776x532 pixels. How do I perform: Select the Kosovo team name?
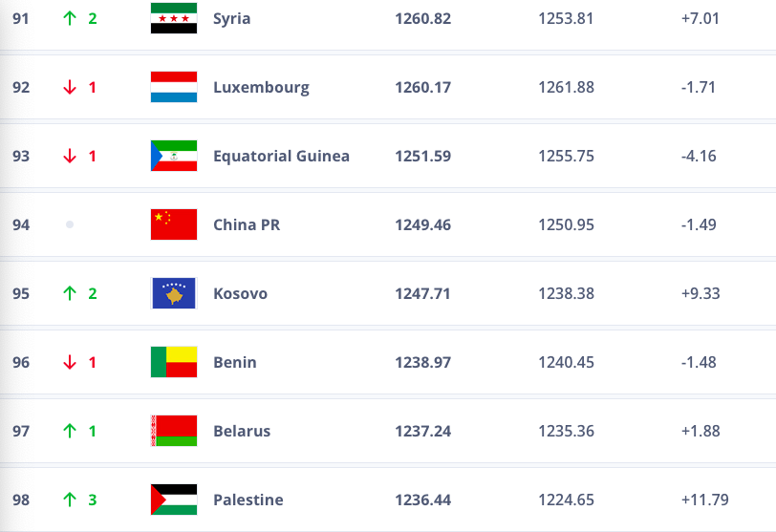(240, 293)
